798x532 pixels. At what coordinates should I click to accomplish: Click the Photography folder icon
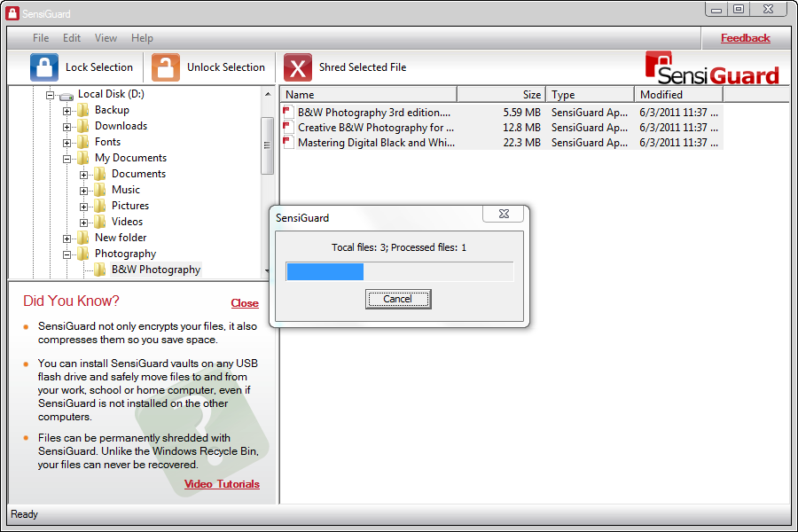point(83,254)
